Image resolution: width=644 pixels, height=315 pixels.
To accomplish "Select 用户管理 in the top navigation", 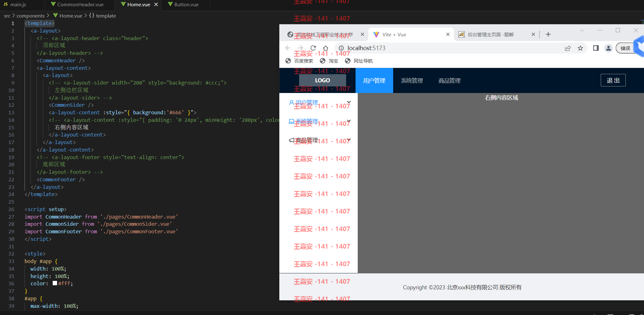I will [374, 80].
